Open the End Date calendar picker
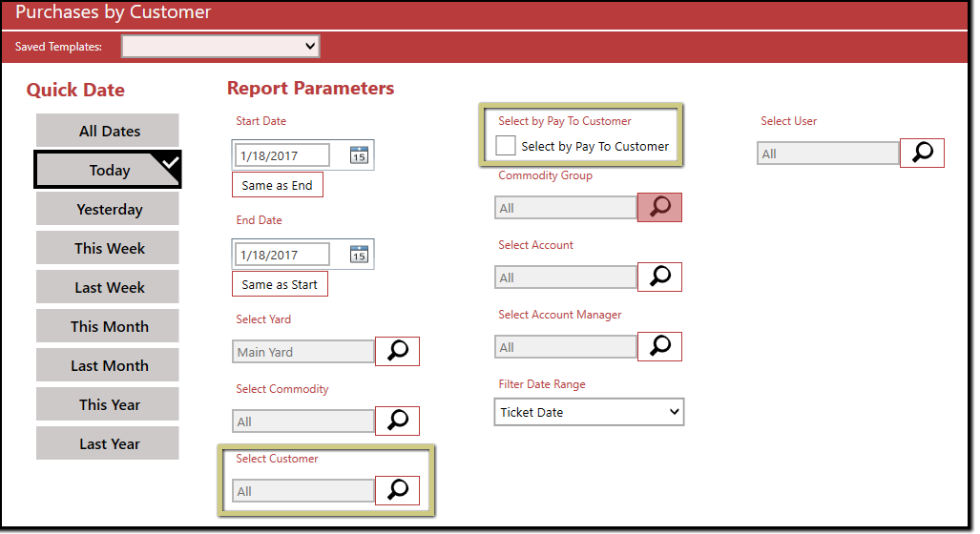The width and height of the screenshot is (980, 534). [359, 255]
